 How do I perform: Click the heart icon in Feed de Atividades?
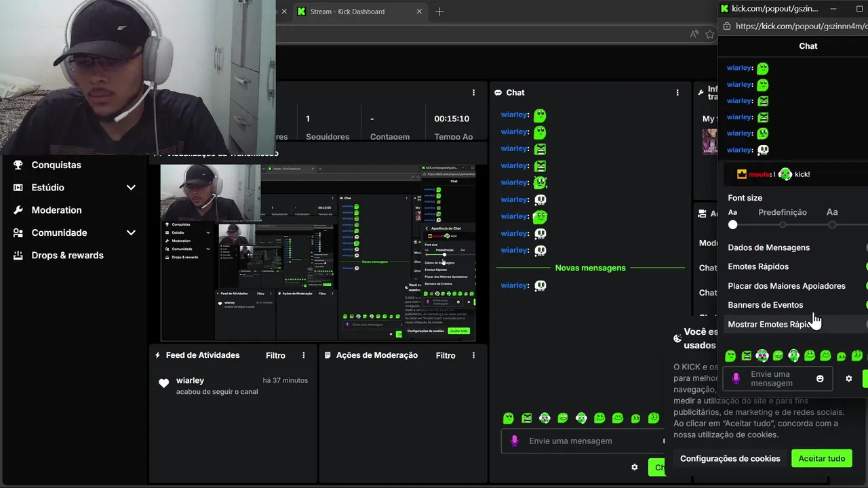coord(163,383)
